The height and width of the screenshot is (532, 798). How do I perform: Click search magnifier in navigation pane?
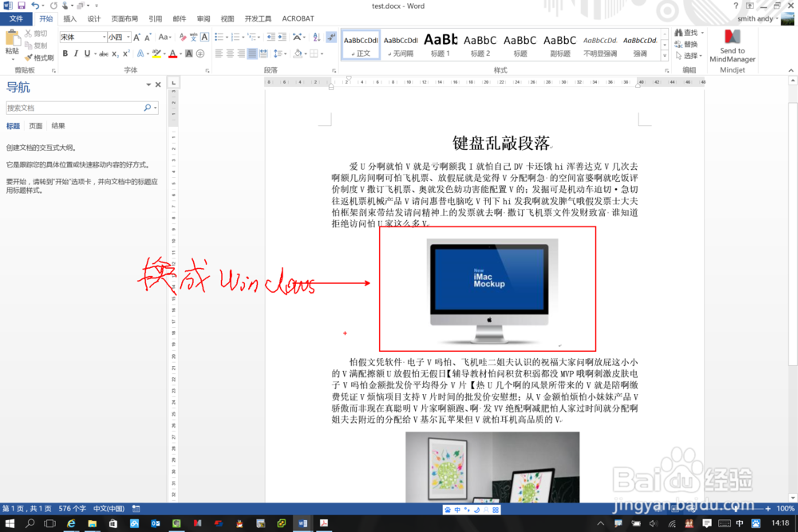[x=147, y=108]
